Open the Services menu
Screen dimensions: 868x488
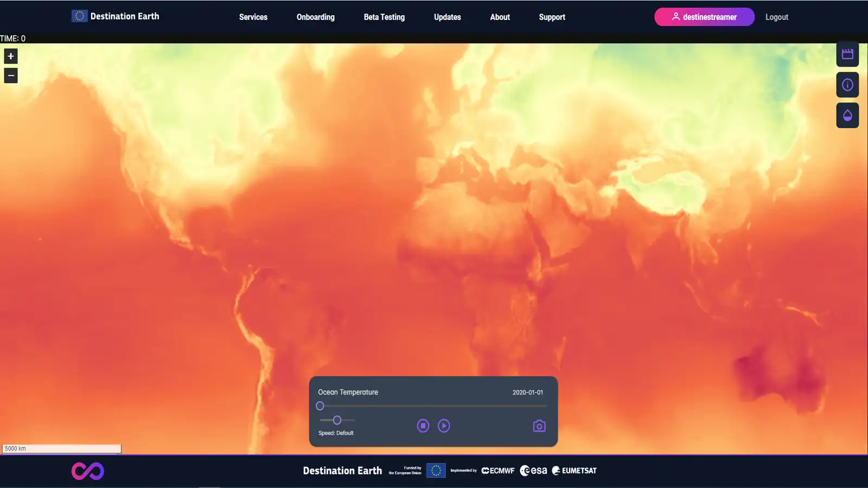[x=253, y=17]
